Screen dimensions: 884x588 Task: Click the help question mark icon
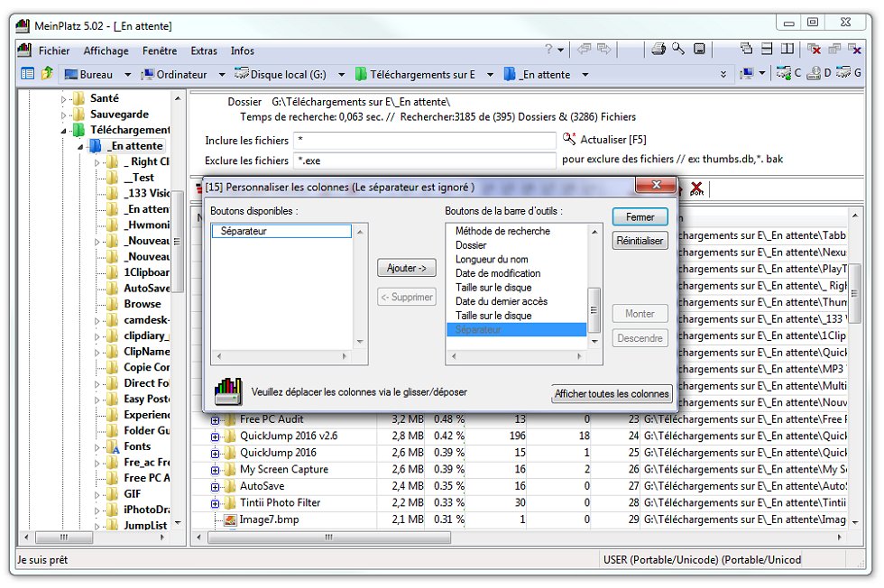pos(548,50)
